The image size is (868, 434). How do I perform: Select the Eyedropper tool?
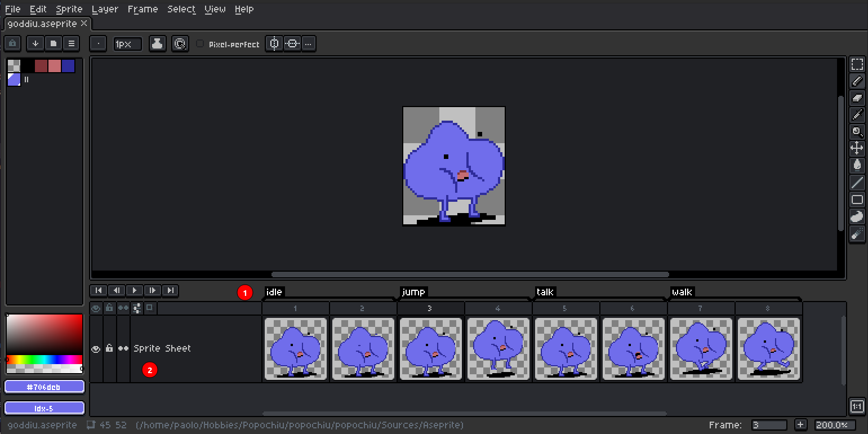point(857,115)
